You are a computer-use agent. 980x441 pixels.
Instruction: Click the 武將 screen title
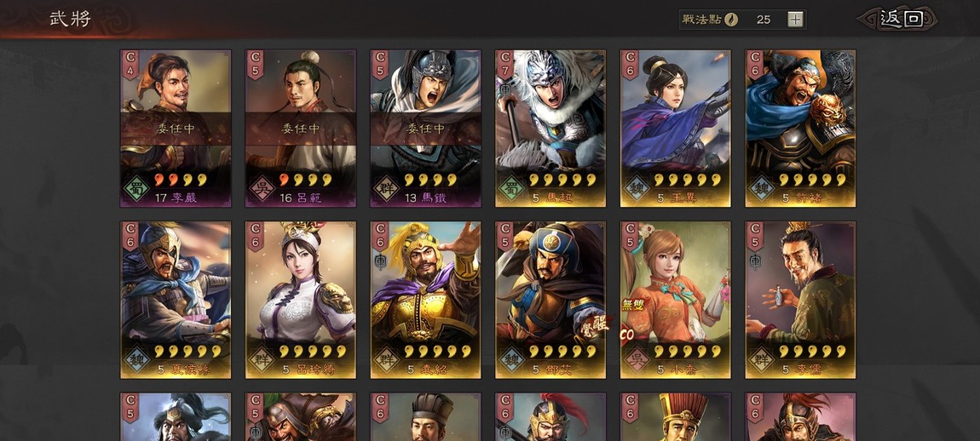(x=71, y=19)
